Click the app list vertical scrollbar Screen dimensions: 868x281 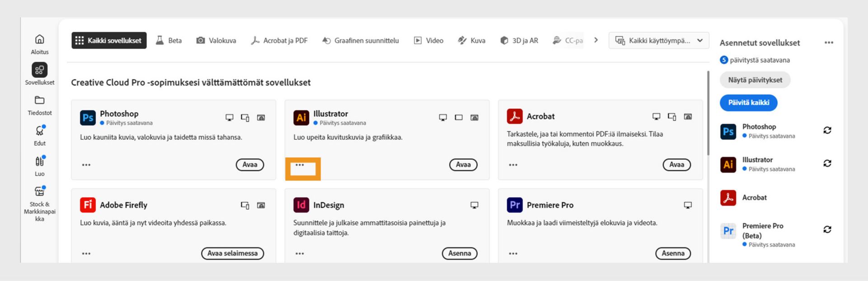pos(708,113)
